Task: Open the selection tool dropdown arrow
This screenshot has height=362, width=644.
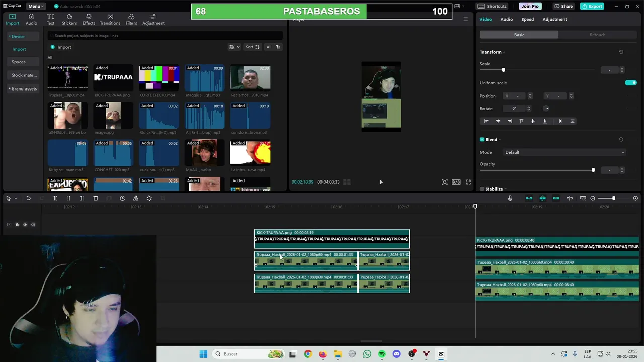Action: (x=16, y=199)
